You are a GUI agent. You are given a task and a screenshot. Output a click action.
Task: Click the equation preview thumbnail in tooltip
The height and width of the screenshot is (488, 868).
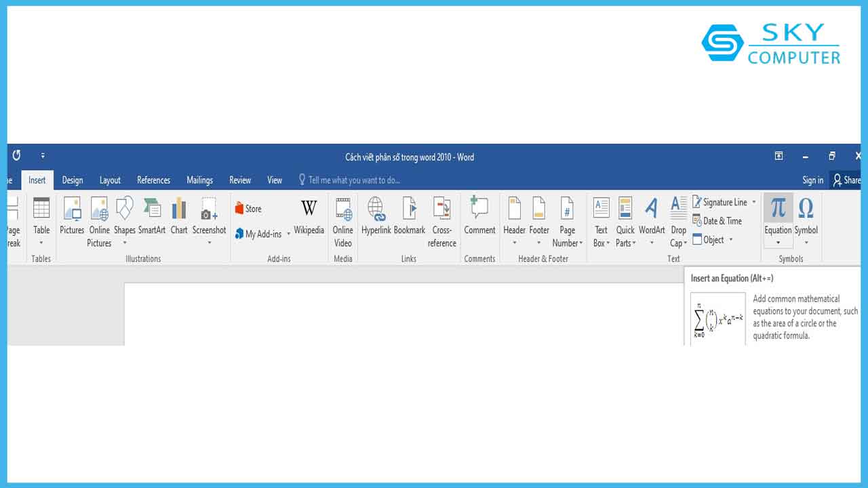coord(718,319)
